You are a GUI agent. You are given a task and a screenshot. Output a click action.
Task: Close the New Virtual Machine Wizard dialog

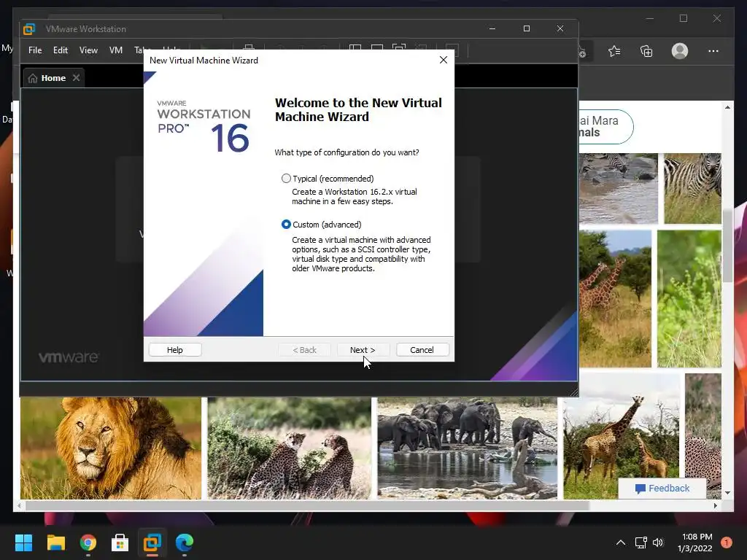point(444,60)
